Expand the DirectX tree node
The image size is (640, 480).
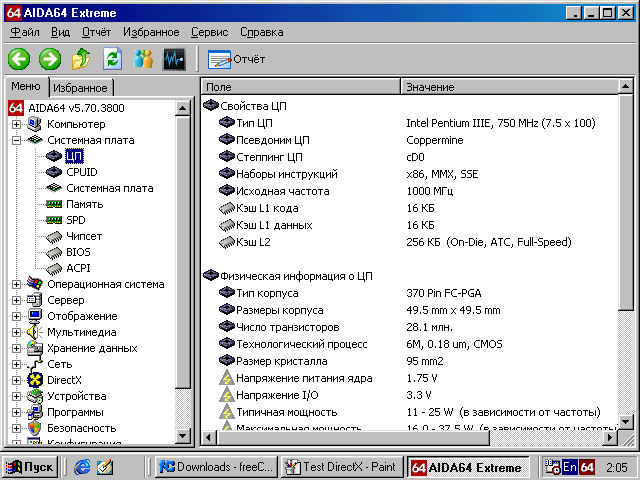click(17, 380)
